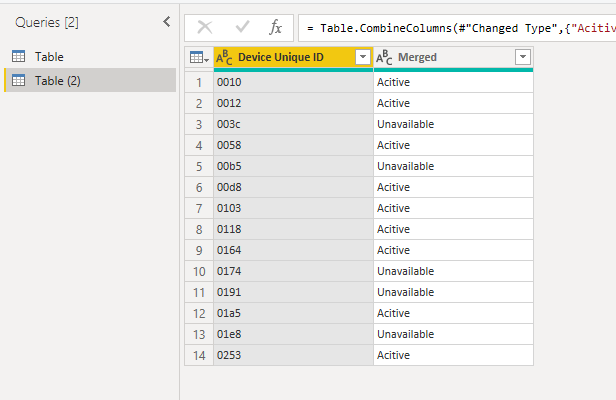Select the Table query
This screenshot has height=400, width=616.
(90, 57)
